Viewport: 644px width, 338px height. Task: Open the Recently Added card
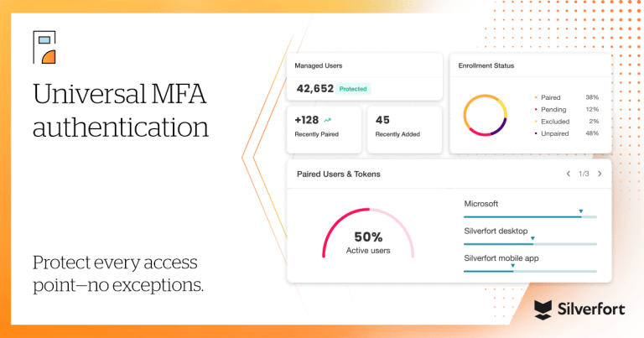tap(404, 129)
